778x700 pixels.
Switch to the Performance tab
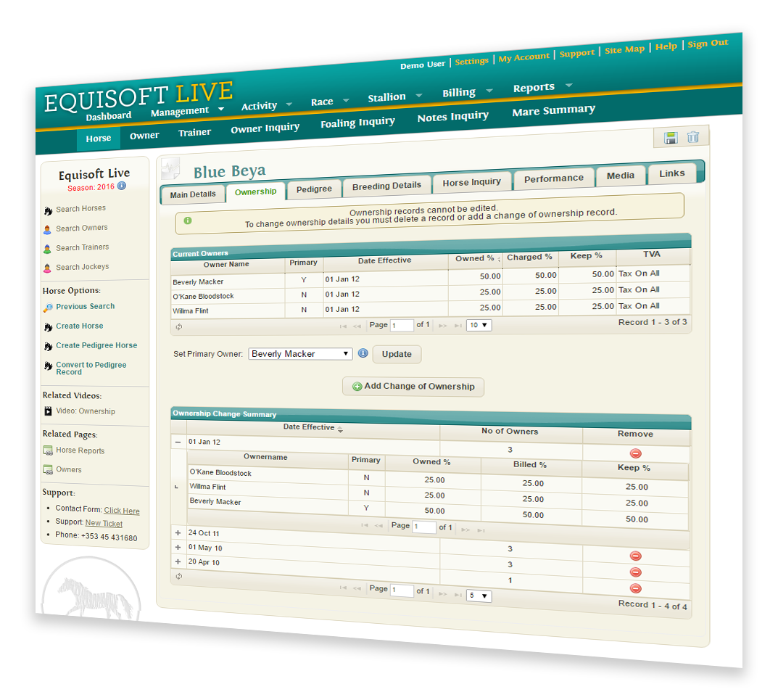(554, 178)
